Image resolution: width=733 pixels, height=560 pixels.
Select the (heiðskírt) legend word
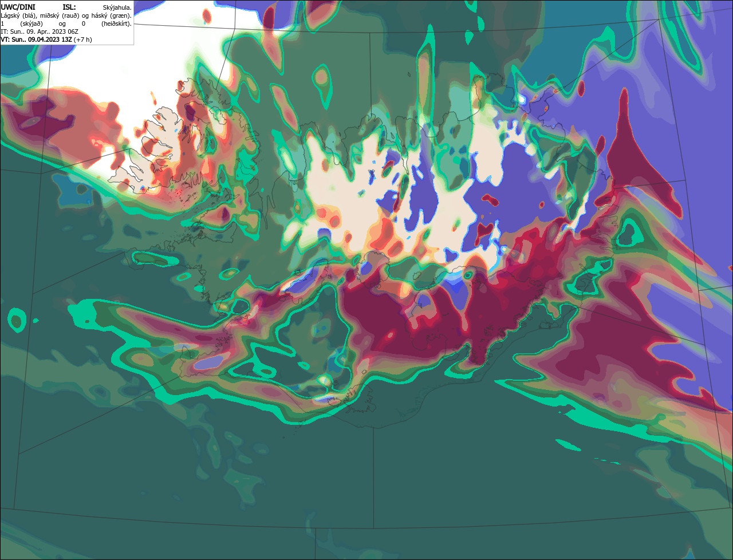coord(116,23)
